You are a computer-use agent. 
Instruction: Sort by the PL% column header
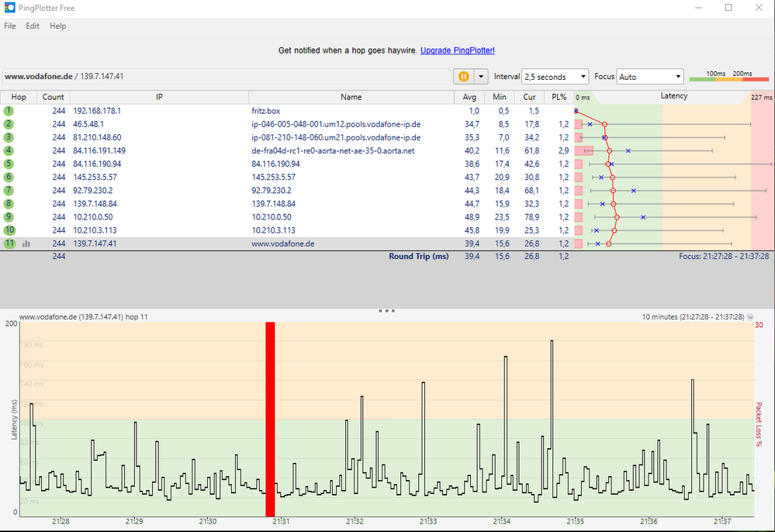click(559, 97)
